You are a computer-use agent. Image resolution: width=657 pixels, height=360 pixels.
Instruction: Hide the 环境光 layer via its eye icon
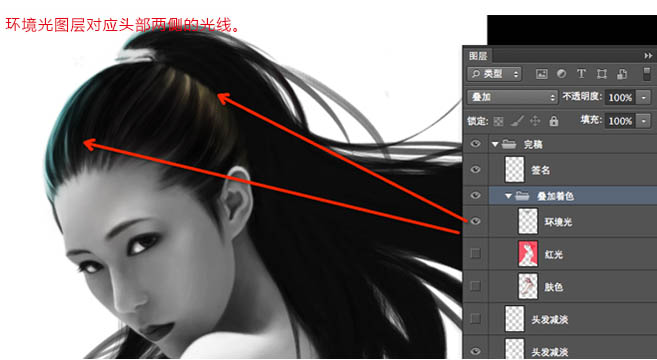(475, 221)
